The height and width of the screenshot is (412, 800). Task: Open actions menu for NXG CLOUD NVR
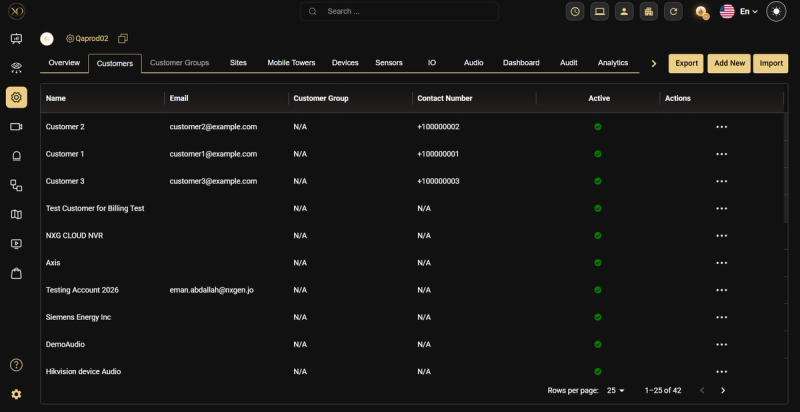(721, 236)
